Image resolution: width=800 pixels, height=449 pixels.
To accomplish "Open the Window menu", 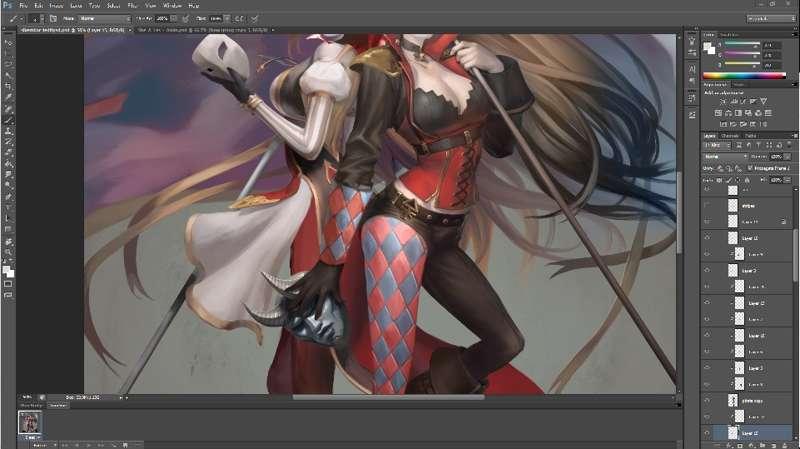I will tap(172, 6).
